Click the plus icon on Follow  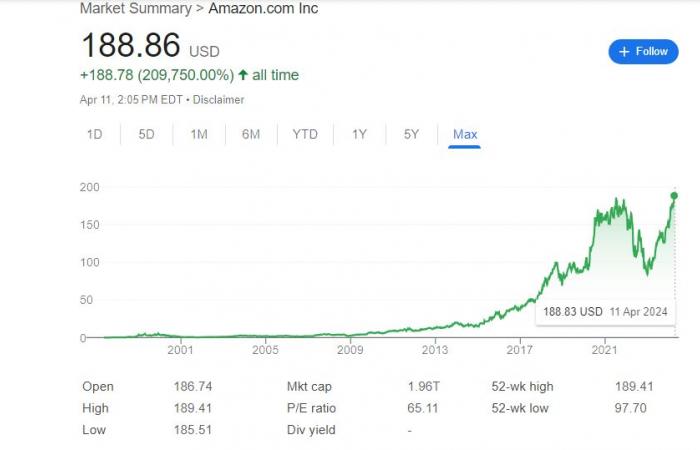624,51
